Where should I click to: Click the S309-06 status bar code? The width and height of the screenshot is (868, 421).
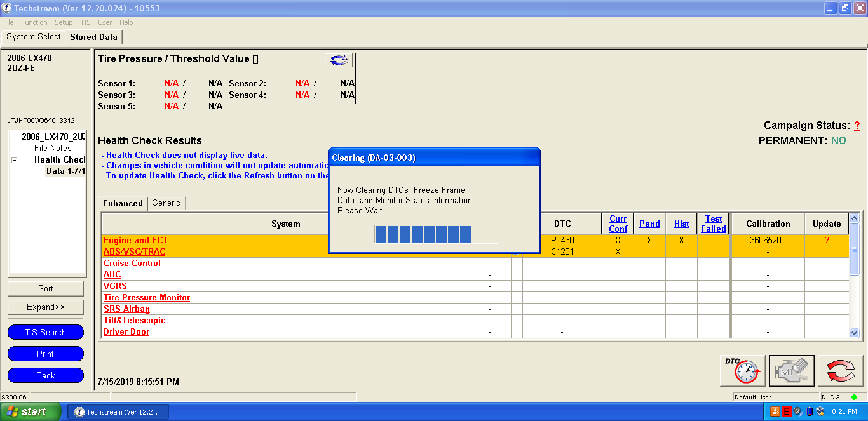[14, 398]
